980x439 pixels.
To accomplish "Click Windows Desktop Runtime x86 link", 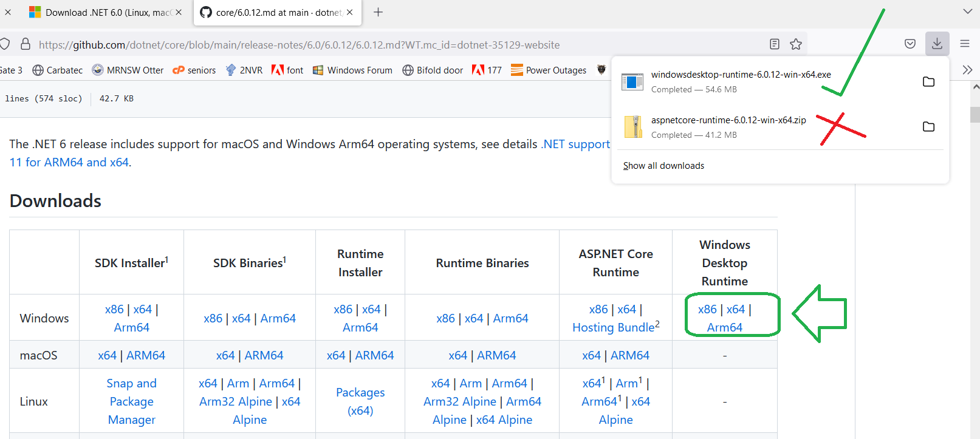I will pyautogui.click(x=707, y=309).
